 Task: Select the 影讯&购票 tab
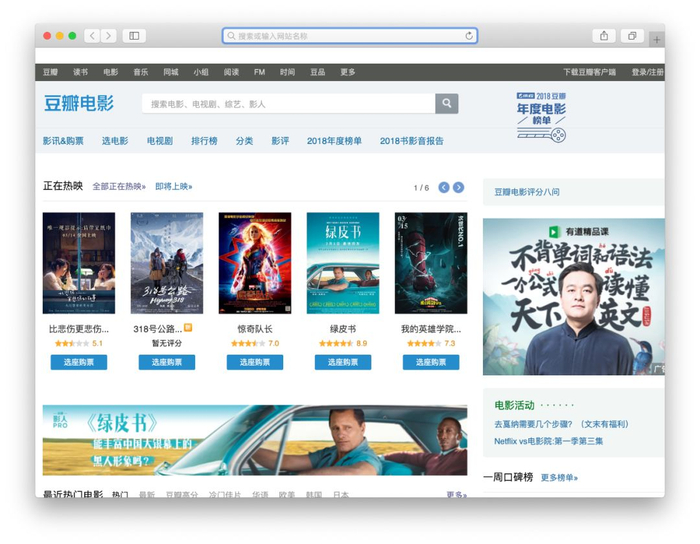coord(63,141)
